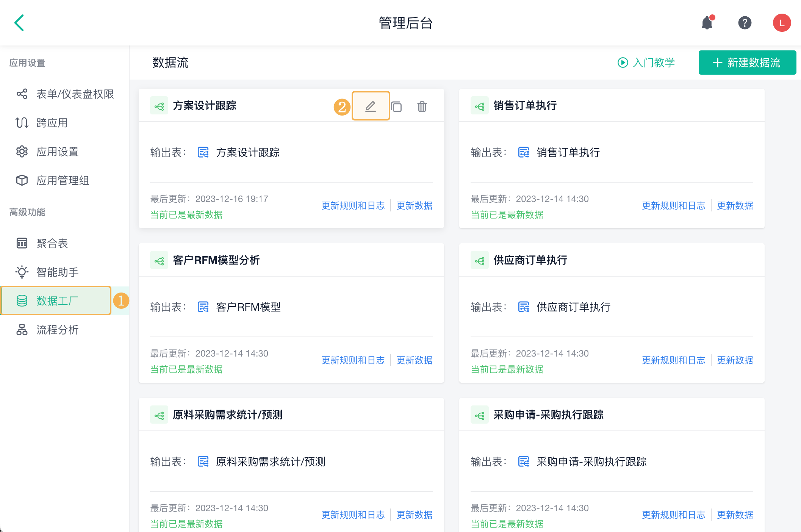Open 表单/仪表盘权限 in the sidebar
The image size is (801, 532).
coord(64,94)
